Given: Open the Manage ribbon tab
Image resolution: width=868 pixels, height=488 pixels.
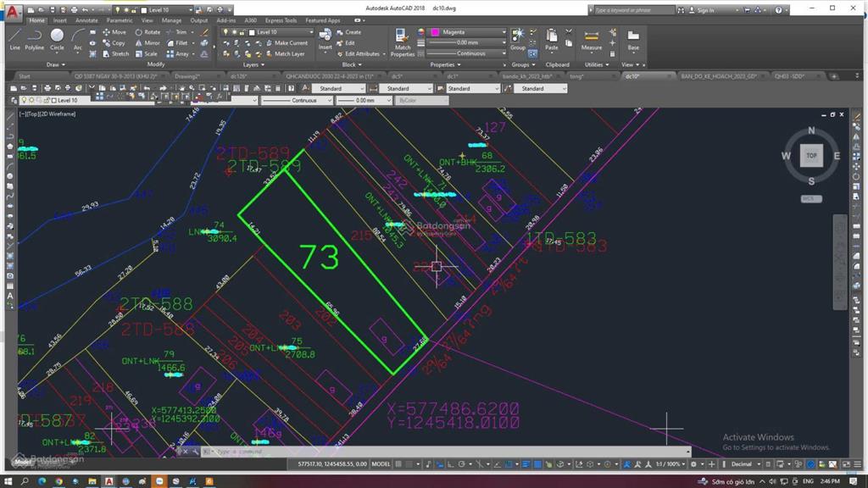Looking at the screenshot, I should tap(171, 20).
